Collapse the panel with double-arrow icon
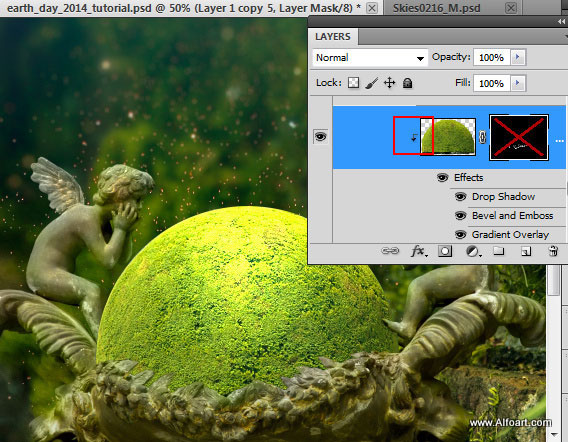 (561, 22)
